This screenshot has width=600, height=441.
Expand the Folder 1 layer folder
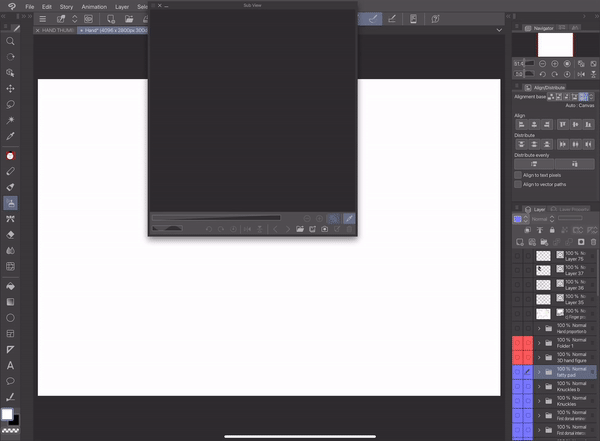coord(539,343)
